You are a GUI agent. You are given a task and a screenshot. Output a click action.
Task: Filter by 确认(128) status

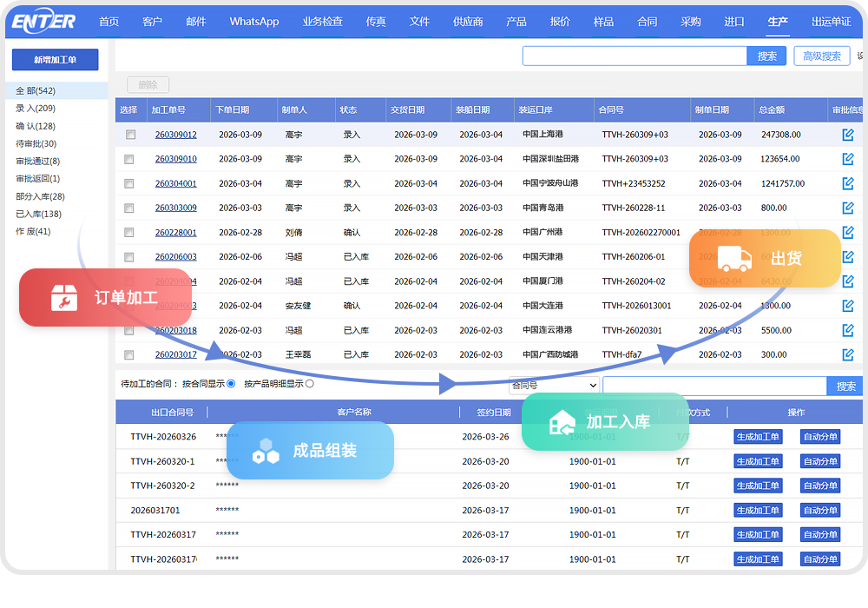36,126
